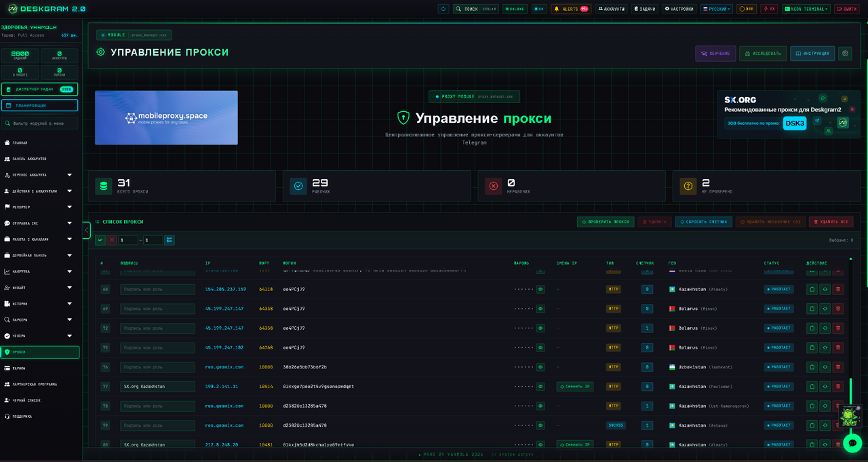Viewport: 868px width, 462px height.
Task: Copy proxy in SX.org Kazakhstan row 77
Action: (812, 387)
